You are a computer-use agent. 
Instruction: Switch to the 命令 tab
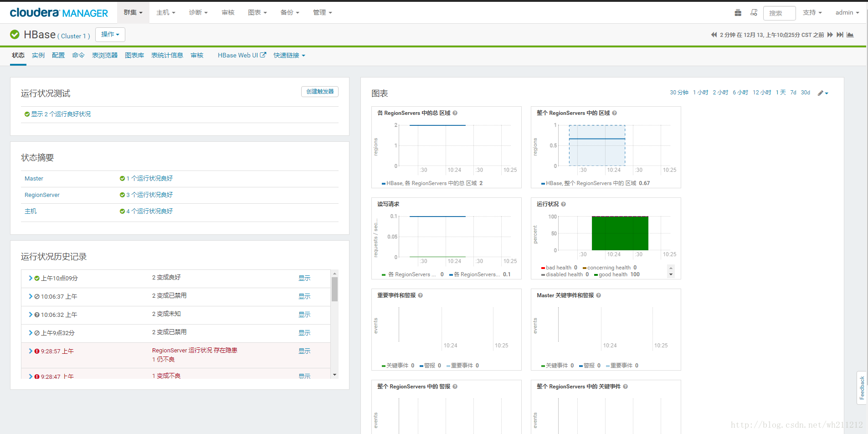pyautogui.click(x=78, y=56)
